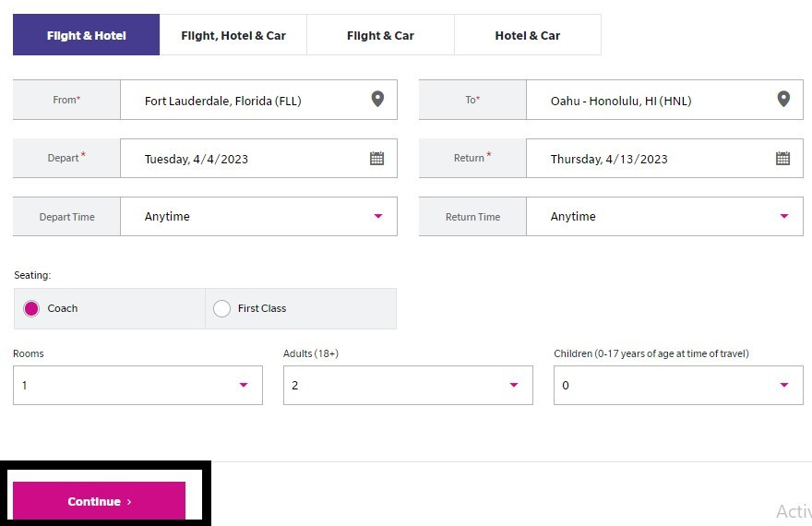Image resolution: width=812 pixels, height=526 pixels.
Task: Click the Oahu - Honolulu destination field
Action: click(665, 100)
